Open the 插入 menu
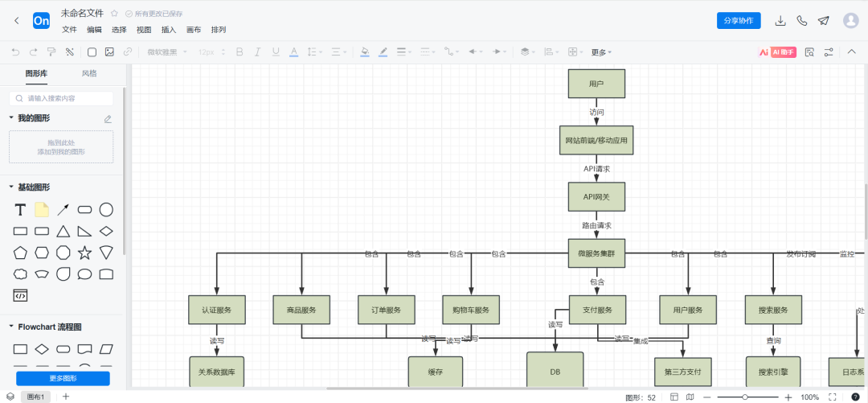868x403 pixels. coord(169,30)
